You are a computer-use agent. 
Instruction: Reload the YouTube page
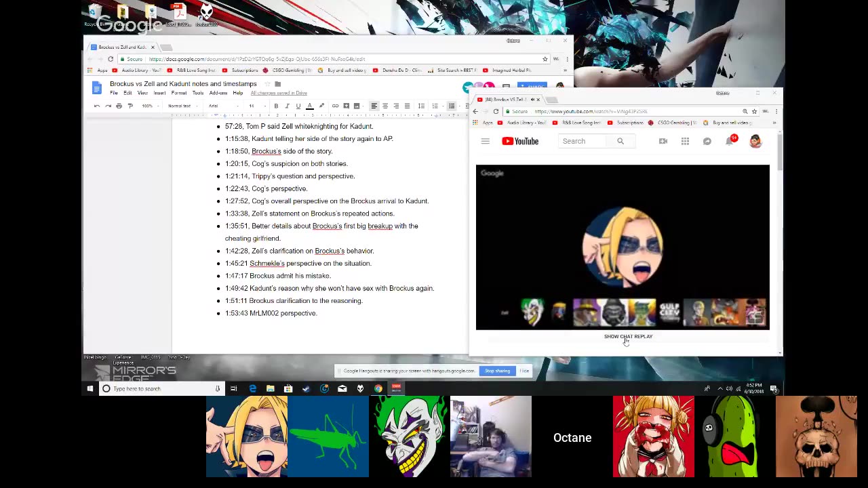(496, 111)
